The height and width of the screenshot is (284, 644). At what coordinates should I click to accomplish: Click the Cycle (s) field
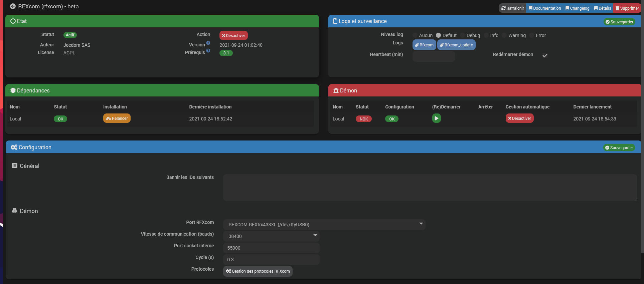pyautogui.click(x=271, y=260)
